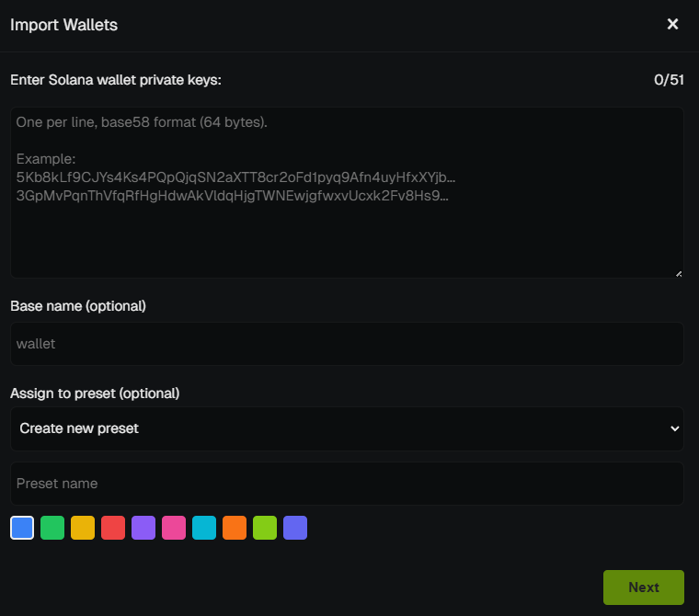Select the indigo color swatch
The image size is (699, 616).
tap(295, 528)
